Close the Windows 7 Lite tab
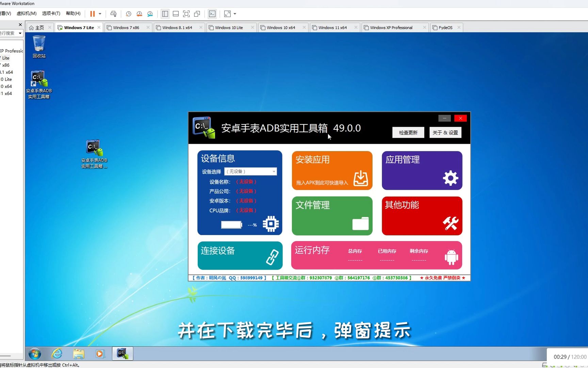 tap(99, 28)
